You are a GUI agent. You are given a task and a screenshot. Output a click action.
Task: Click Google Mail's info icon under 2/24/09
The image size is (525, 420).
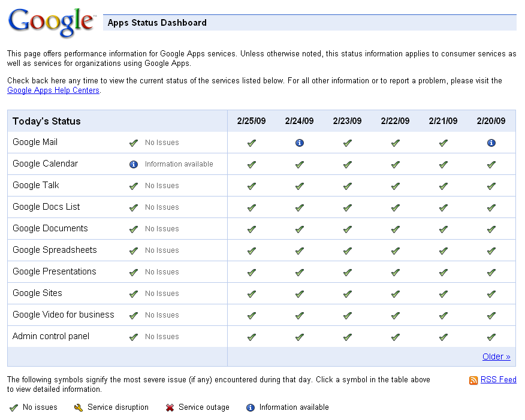click(299, 143)
